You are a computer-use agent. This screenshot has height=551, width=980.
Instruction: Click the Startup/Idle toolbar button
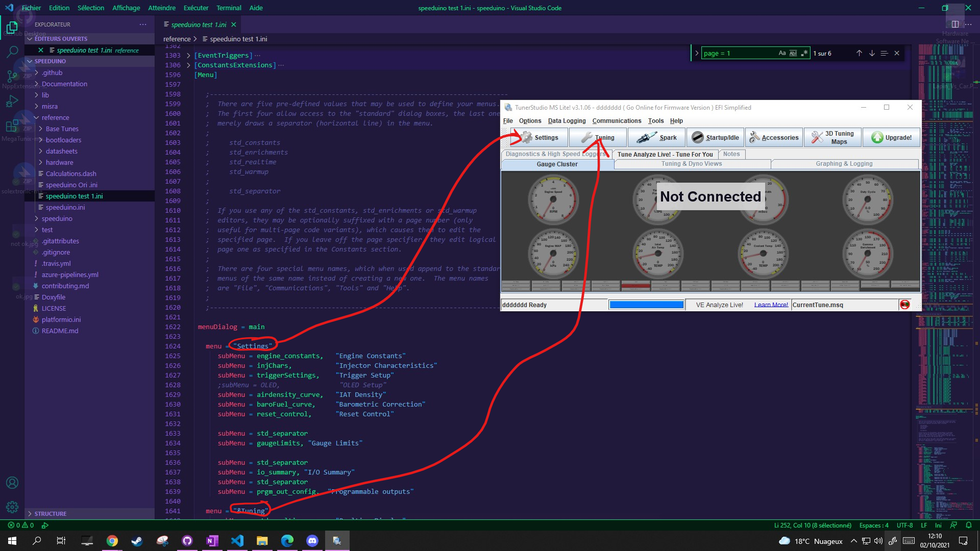tap(715, 138)
